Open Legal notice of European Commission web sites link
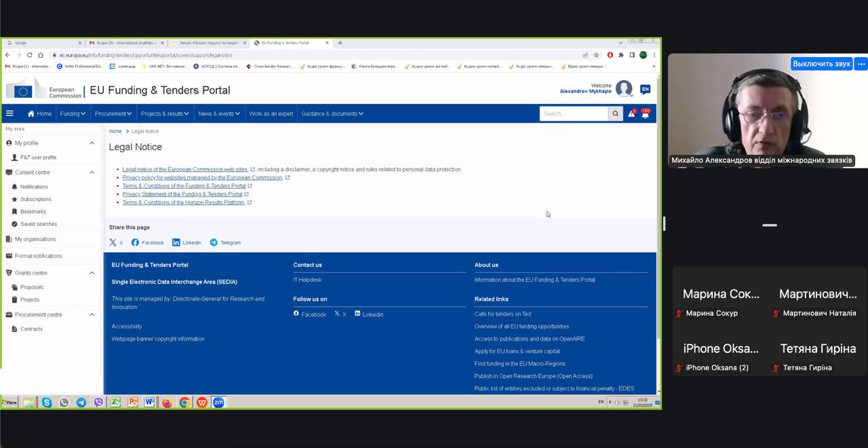 [x=189, y=169]
